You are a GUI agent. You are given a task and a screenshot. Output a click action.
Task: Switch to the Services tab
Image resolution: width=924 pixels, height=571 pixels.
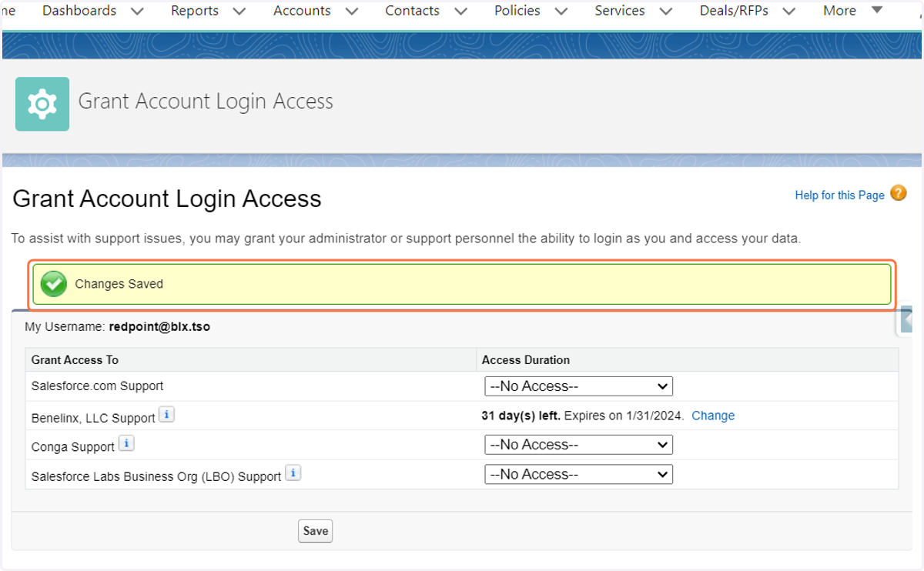point(620,11)
